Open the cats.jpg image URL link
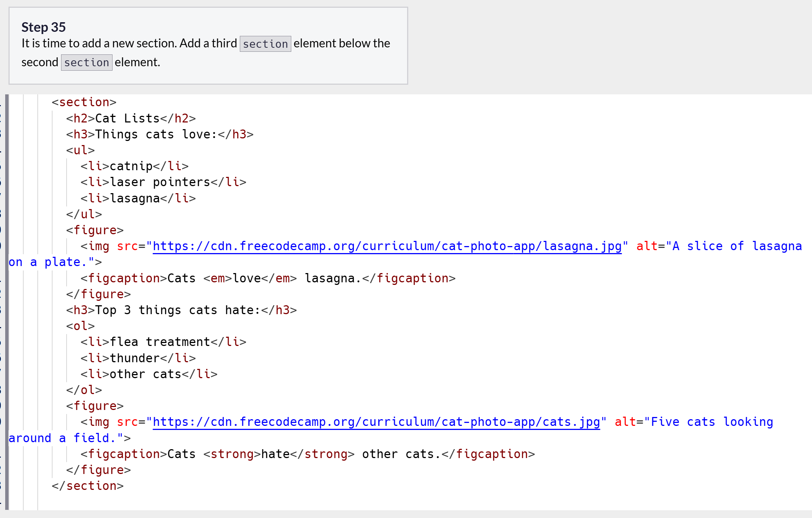The width and height of the screenshot is (812, 518). click(376, 422)
